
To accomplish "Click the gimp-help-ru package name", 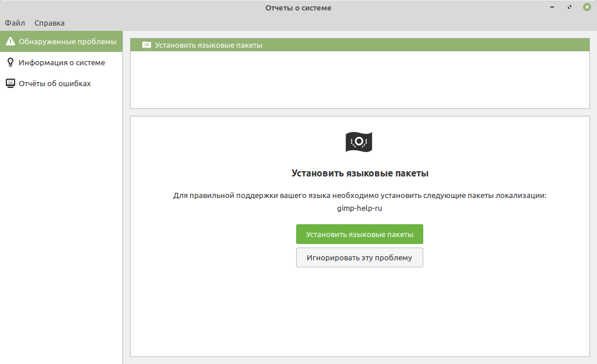I will click(x=359, y=208).
